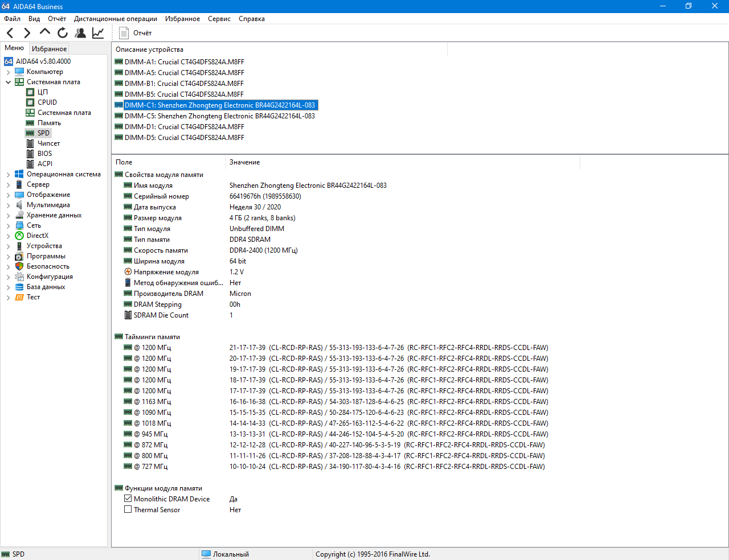Open the graph chart toolbar icon
This screenshot has height=560, width=729.
tap(98, 33)
